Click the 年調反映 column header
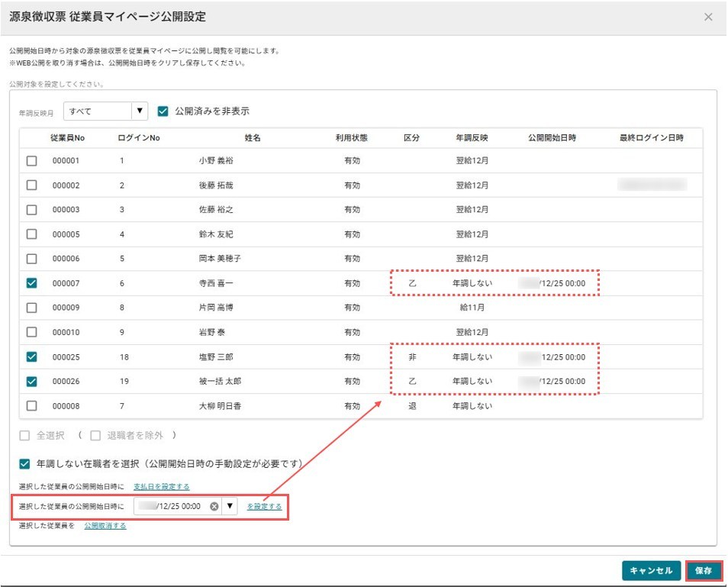This screenshot has height=587, width=728. pyautogui.click(x=472, y=137)
